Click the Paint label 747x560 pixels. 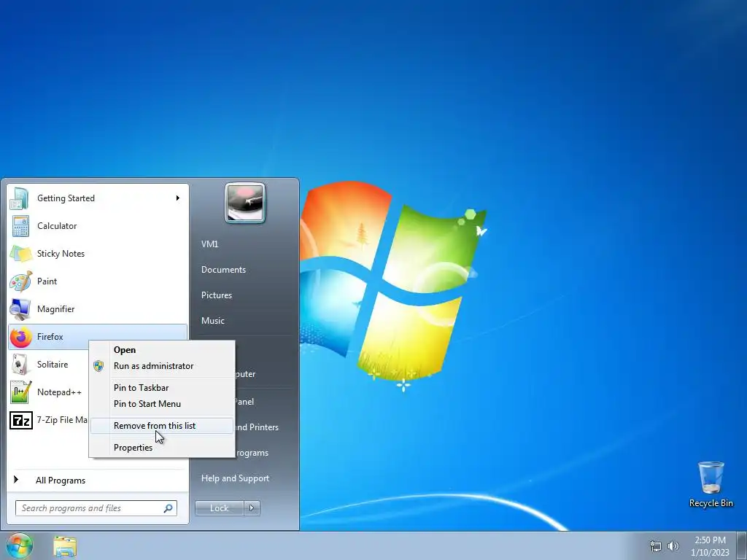(x=47, y=281)
